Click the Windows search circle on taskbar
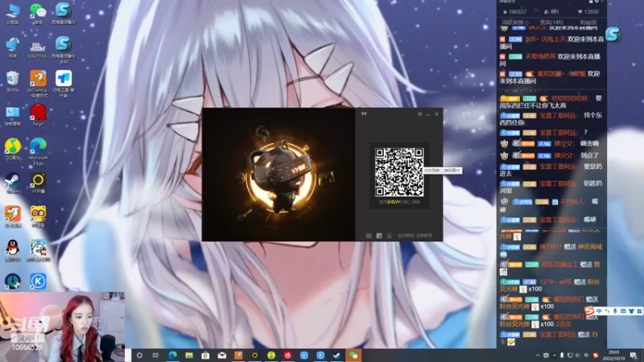 139,355
